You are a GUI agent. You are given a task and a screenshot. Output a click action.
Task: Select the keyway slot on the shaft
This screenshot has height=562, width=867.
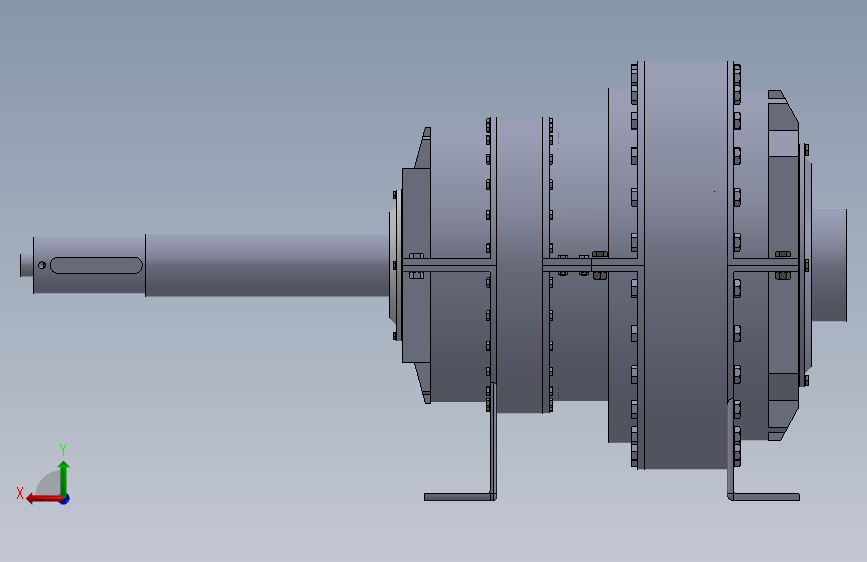(x=96, y=265)
